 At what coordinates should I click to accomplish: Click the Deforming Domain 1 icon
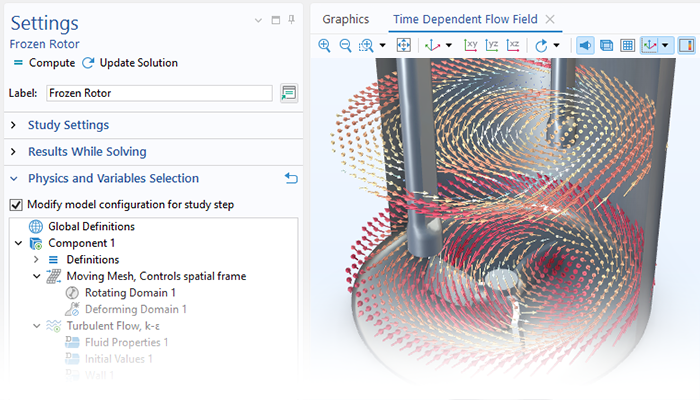pyautogui.click(x=72, y=309)
